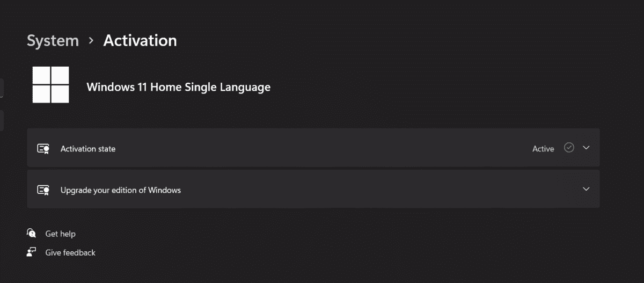Screen dimensions: 644x283
Task: Click the Upgrade your edition of Windows label
Action: (121, 190)
